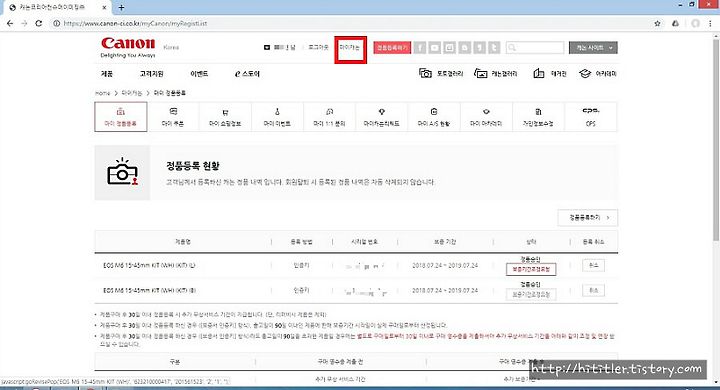The image size is (720, 390).
Task: Open the Facebook social icon in the header
Action: coord(420,47)
